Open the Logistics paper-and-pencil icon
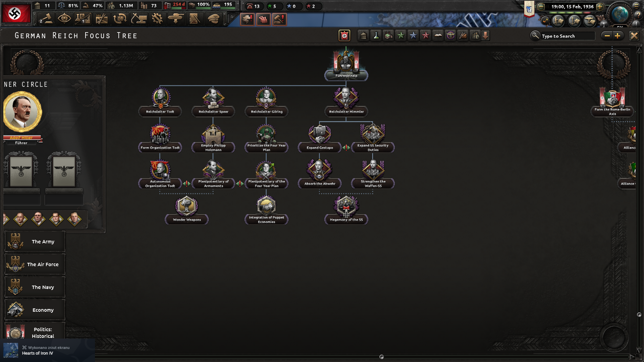 195,19
